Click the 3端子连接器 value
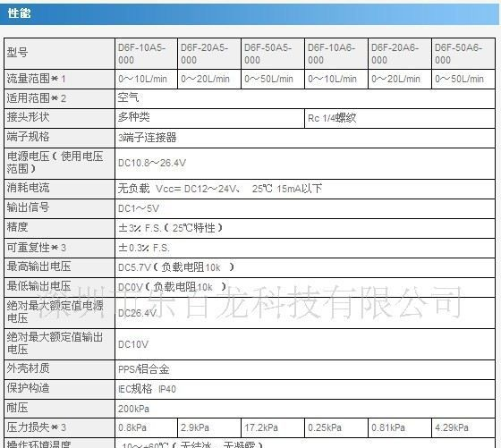 tap(148, 138)
